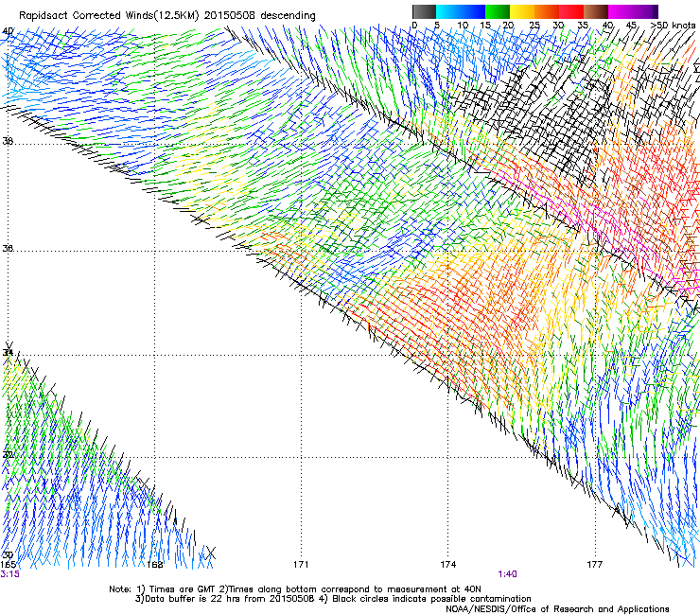
Task: Click the gray 0-5 knots color segment
Action: 424,11
